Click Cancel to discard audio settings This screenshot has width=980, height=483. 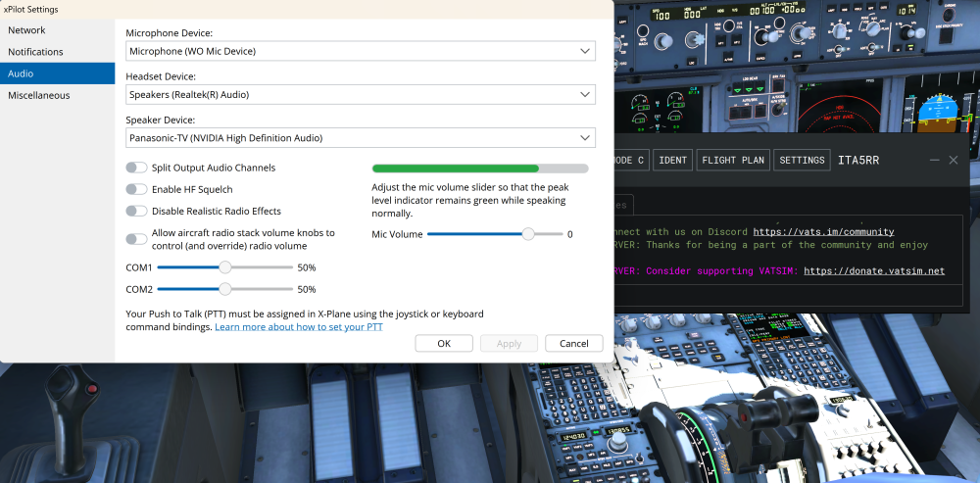pos(573,343)
